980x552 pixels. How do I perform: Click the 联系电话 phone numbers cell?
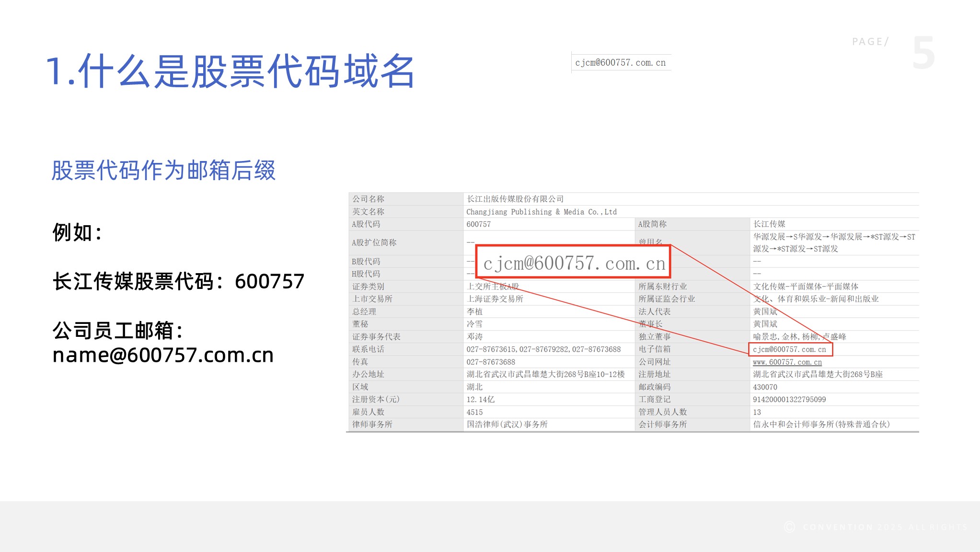(x=543, y=349)
